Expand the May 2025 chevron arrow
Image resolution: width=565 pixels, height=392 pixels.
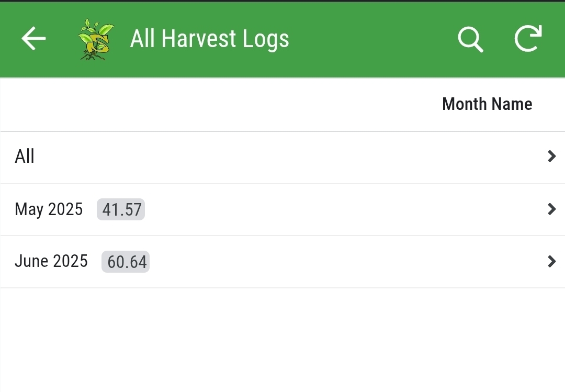pyautogui.click(x=551, y=209)
